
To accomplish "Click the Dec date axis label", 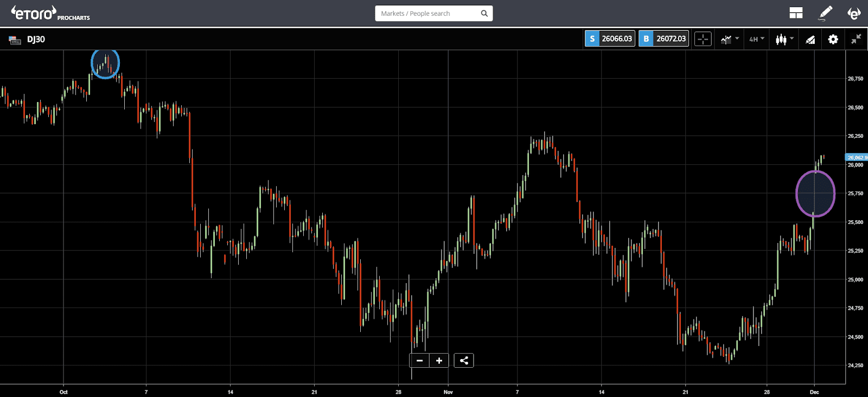I will click(x=814, y=392).
